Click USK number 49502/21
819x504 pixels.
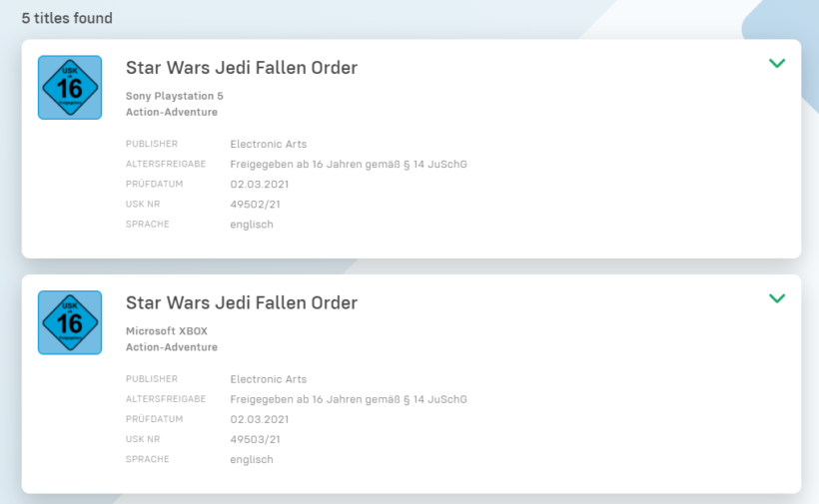coord(255,204)
